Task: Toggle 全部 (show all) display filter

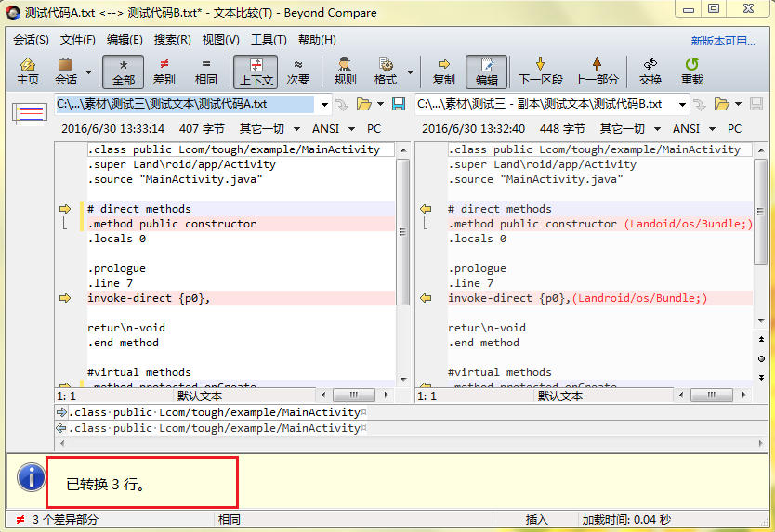Action: click(123, 71)
